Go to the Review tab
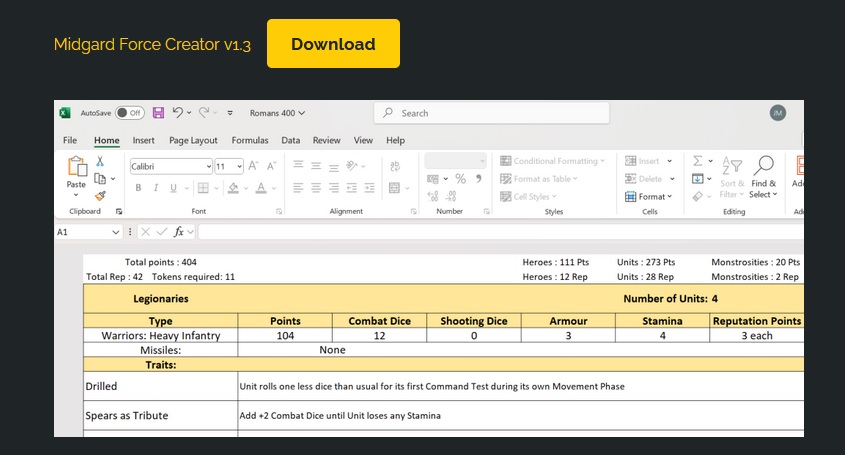 (327, 140)
